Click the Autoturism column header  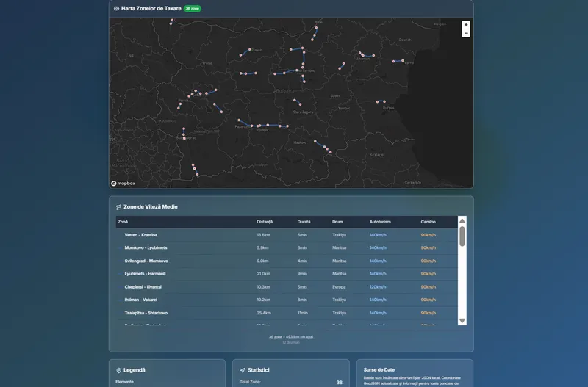(x=380, y=222)
